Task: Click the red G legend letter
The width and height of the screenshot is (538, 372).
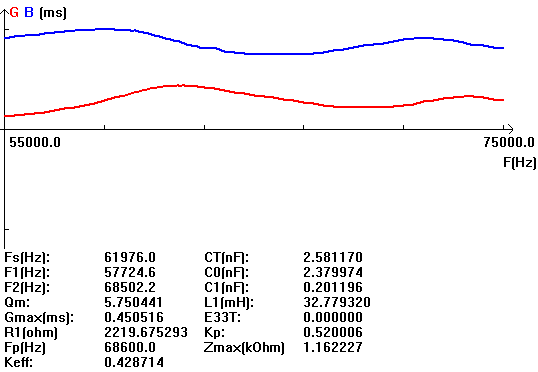Action: click(x=14, y=13)
